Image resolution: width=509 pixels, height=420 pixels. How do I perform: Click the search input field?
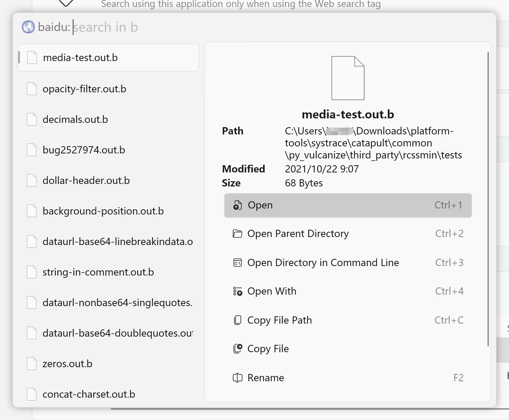[150, 27]
